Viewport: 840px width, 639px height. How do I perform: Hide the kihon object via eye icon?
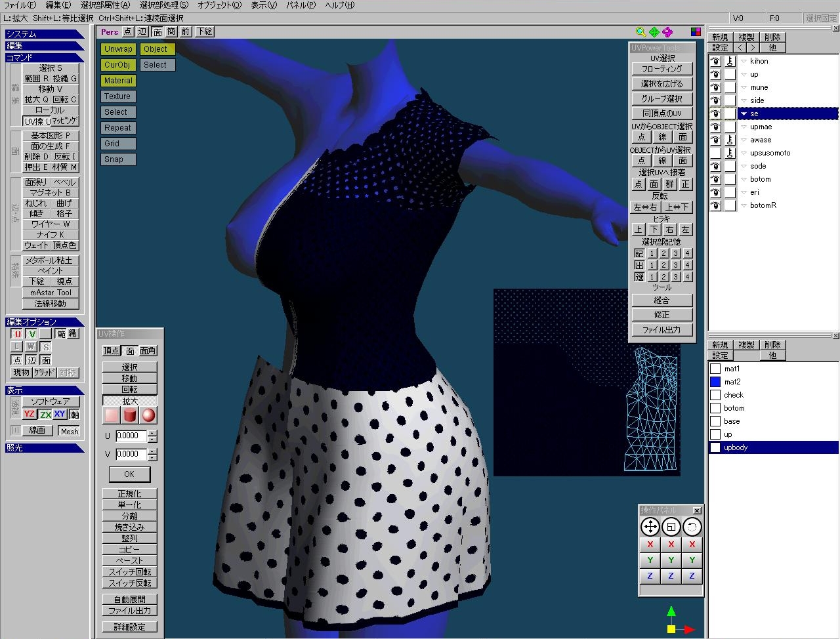click(x=715, y=61)
